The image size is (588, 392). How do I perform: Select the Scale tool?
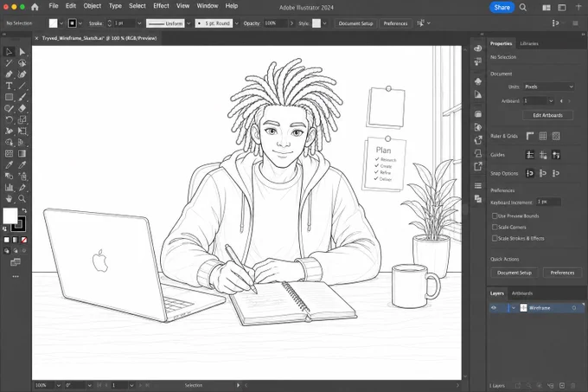click(22, 119)
